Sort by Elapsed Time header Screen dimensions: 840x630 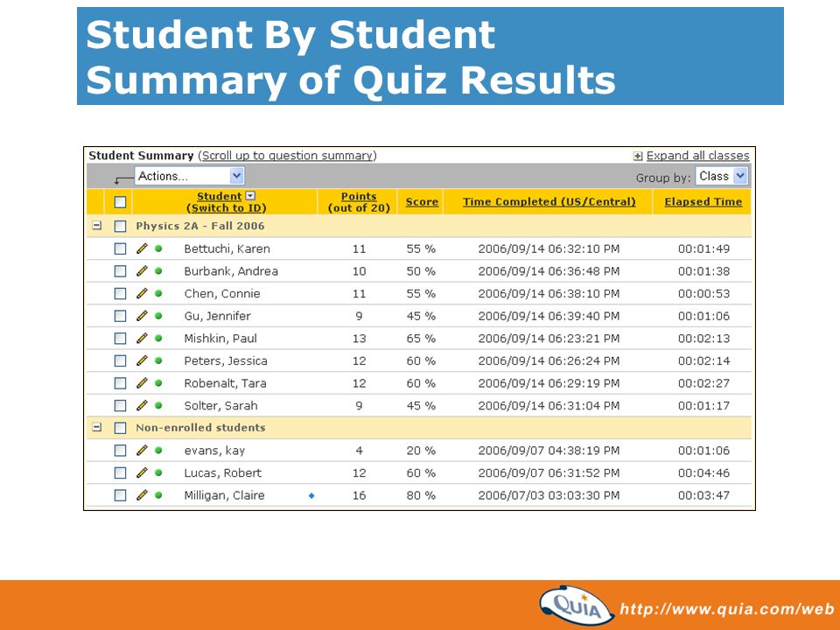point(703,202)
